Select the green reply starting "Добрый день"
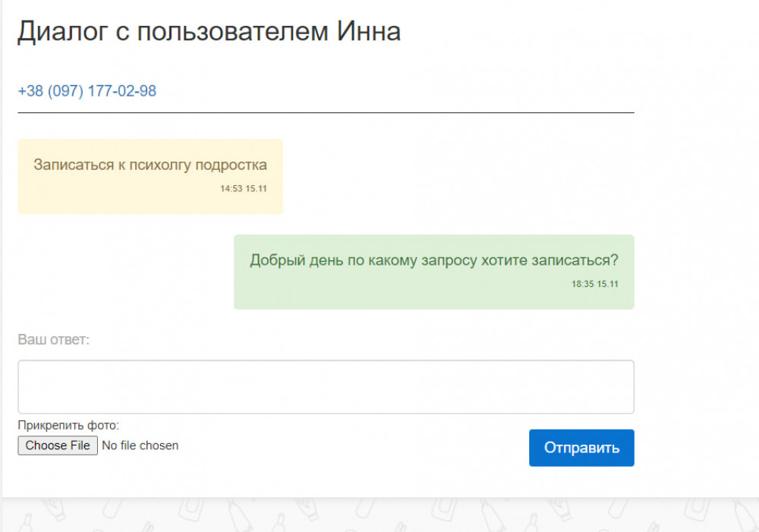This screenshot has height=532, width=759. [x=433, y=261]
